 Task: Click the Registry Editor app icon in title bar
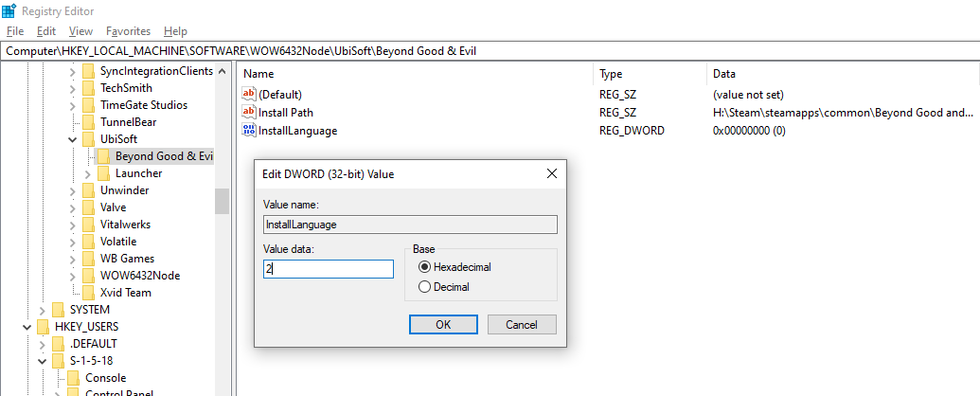click(x=9, y=11)
